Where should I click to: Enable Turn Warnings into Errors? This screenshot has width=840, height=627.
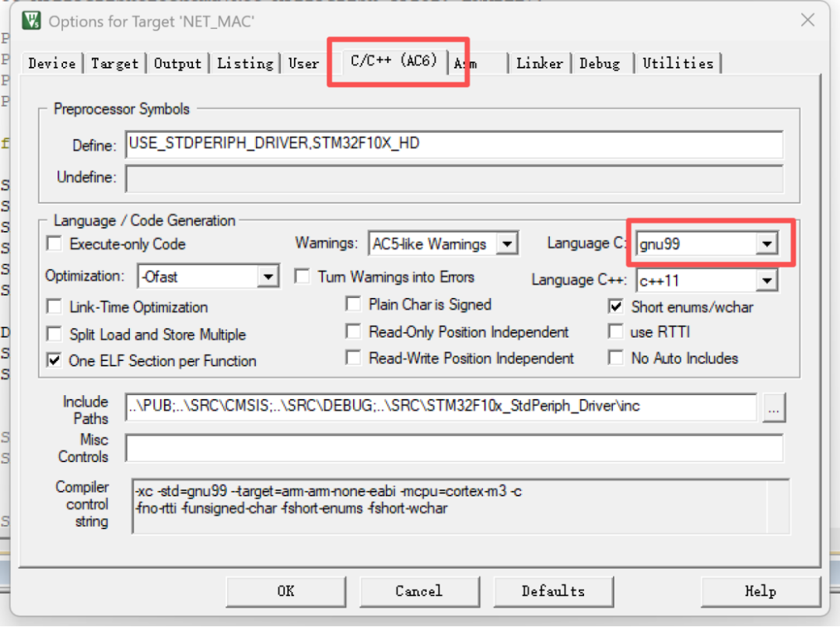[302, 276]
